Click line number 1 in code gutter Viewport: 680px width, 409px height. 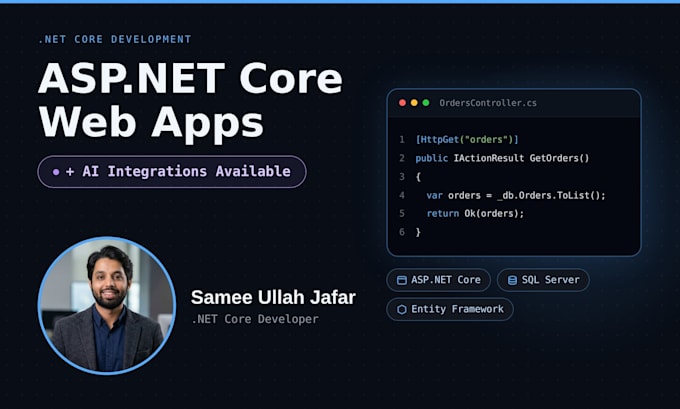(402, 140)
